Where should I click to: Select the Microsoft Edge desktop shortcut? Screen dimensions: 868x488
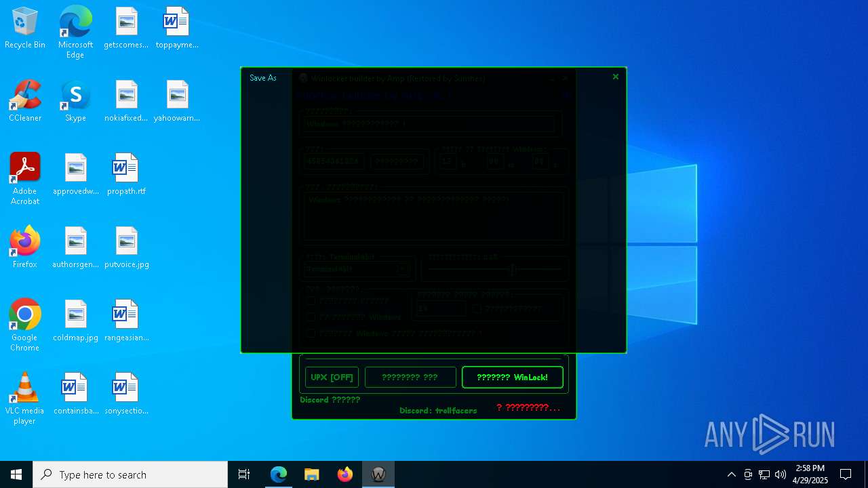(x=75, y=33)
